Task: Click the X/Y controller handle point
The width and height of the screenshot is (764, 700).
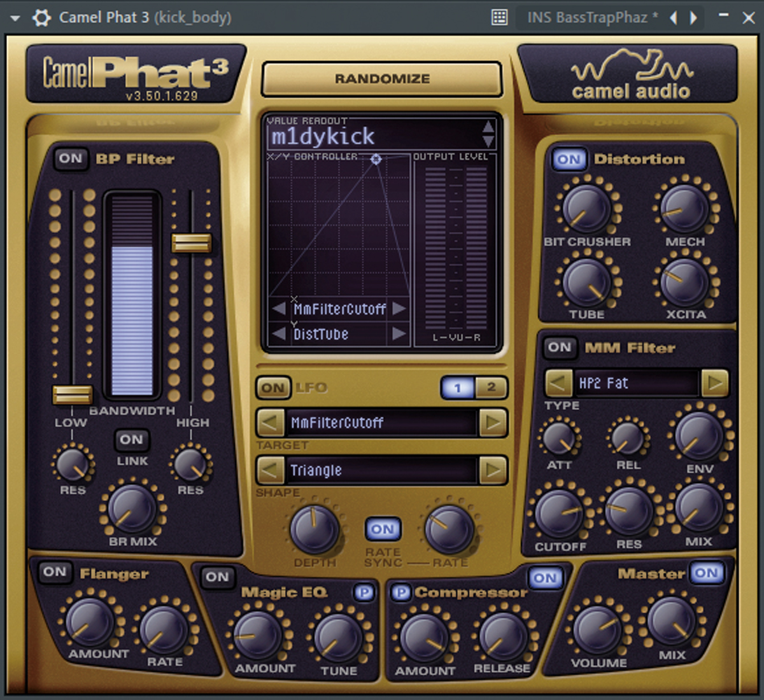Action: [x=376, y=159]
